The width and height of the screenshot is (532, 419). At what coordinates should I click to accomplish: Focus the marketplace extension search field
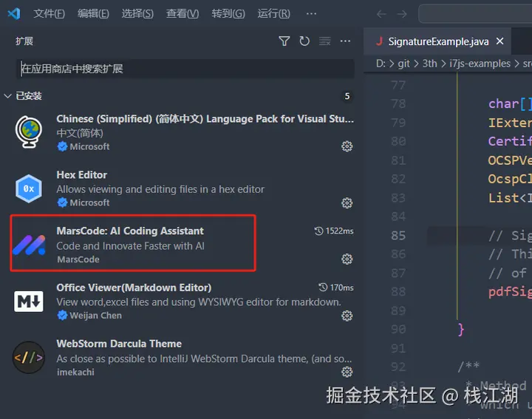pyautogui.click(x=185, y=69)
